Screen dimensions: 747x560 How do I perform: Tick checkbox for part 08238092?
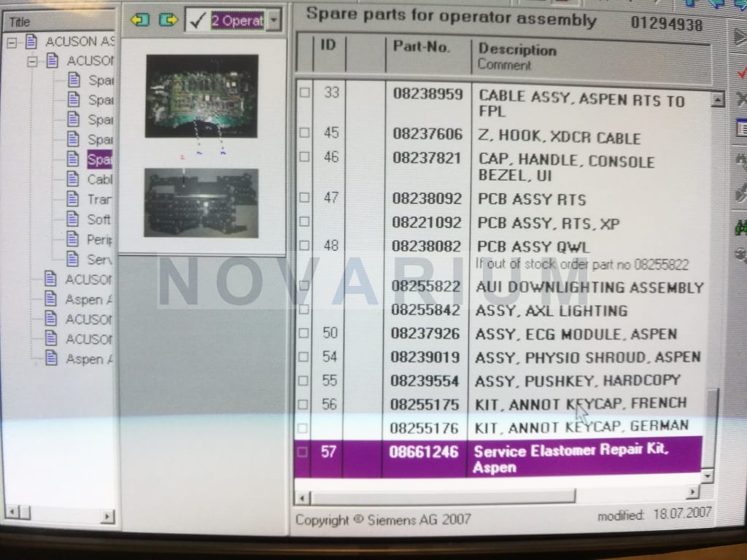coord(304,198)
